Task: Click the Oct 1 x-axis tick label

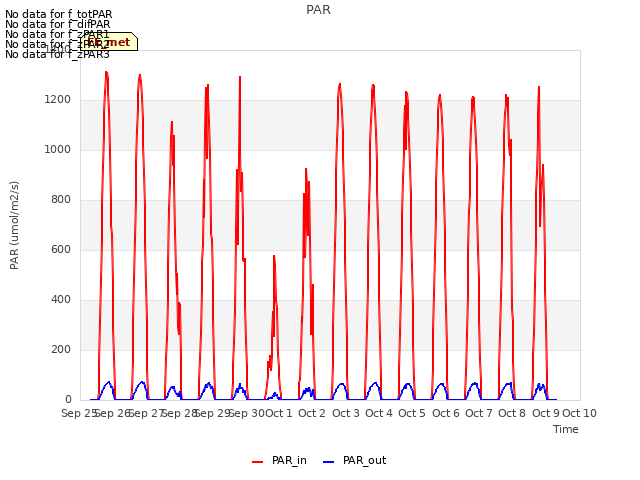Action: click(279, 413)
